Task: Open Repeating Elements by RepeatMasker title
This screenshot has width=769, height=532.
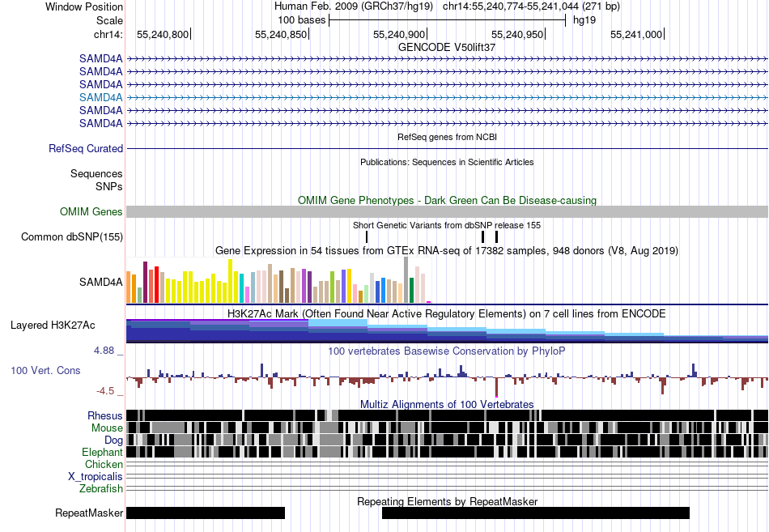Action: [448, 501]
